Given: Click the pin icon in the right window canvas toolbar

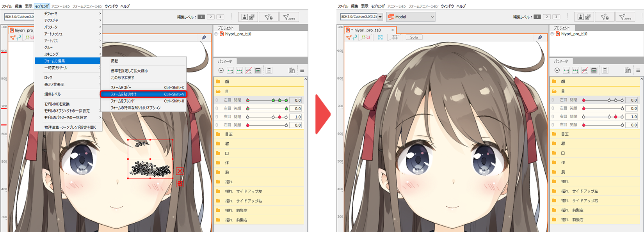Looking at the screenshot, I should tap(540, 37).
